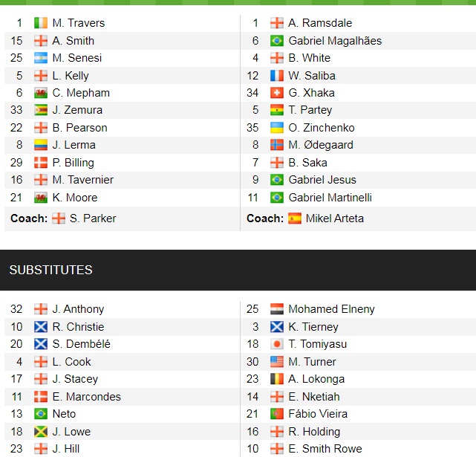Click Switzerland flag next to G. Xhaka
This screenshot has width=476, height=457.
click(277, 93)
